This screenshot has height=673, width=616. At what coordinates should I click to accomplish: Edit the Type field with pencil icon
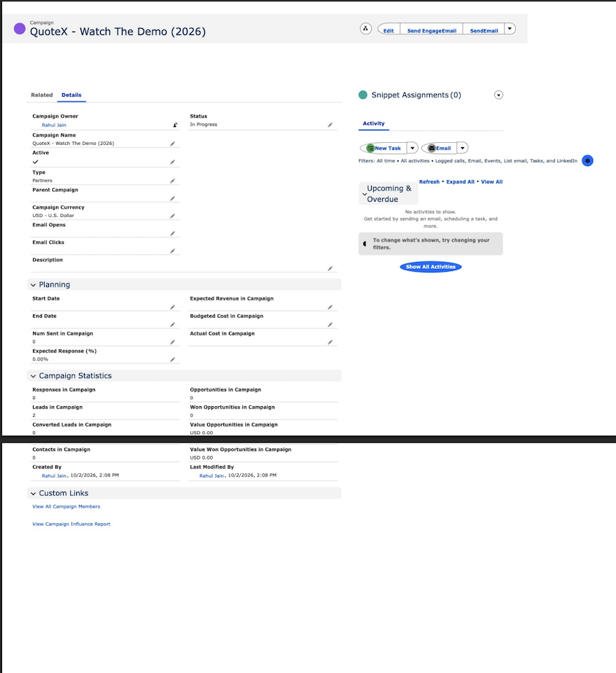tap(172, 181)
